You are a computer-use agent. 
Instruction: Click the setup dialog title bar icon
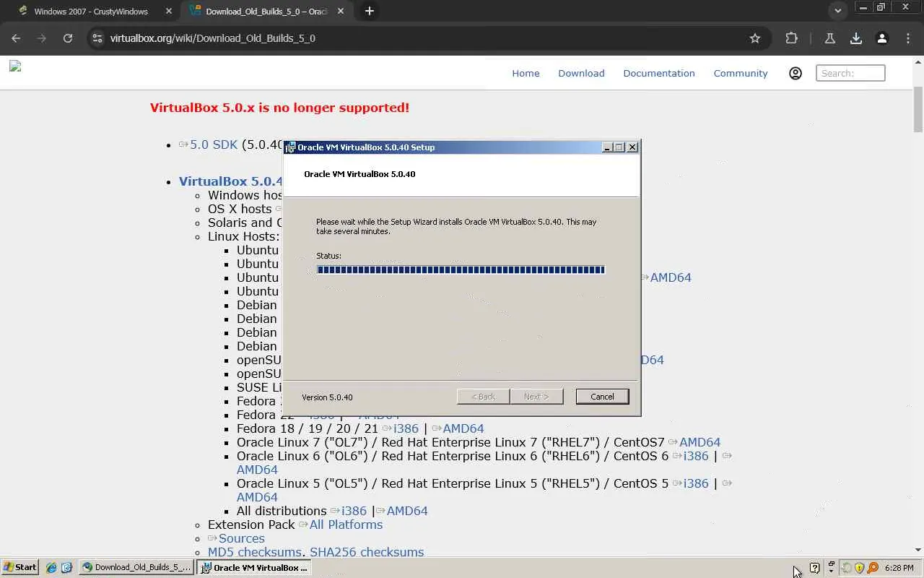(291, 147)
